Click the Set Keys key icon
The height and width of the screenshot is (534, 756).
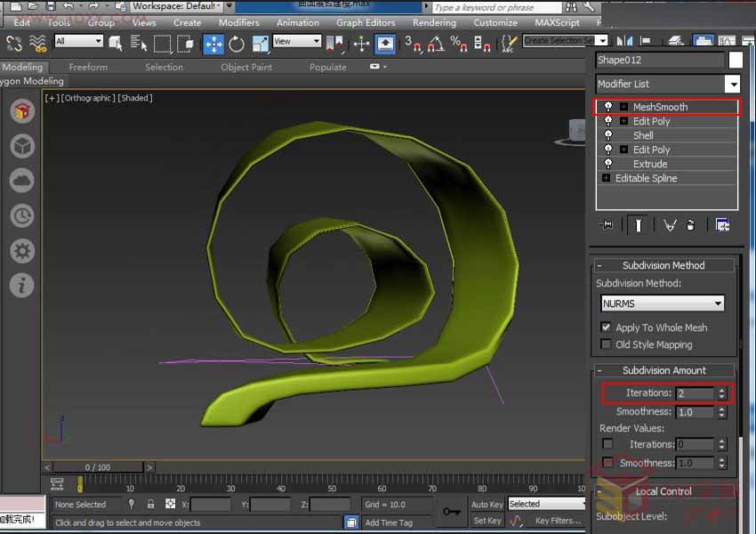[x=452, y=512]
